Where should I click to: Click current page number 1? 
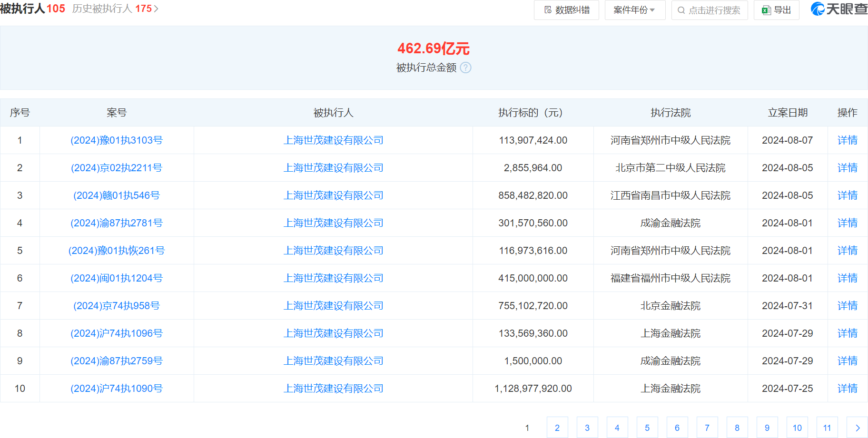click(527, 428)
